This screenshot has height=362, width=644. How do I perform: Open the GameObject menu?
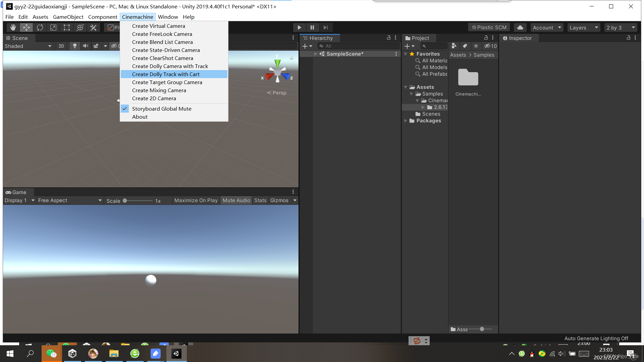pos(68,17)
